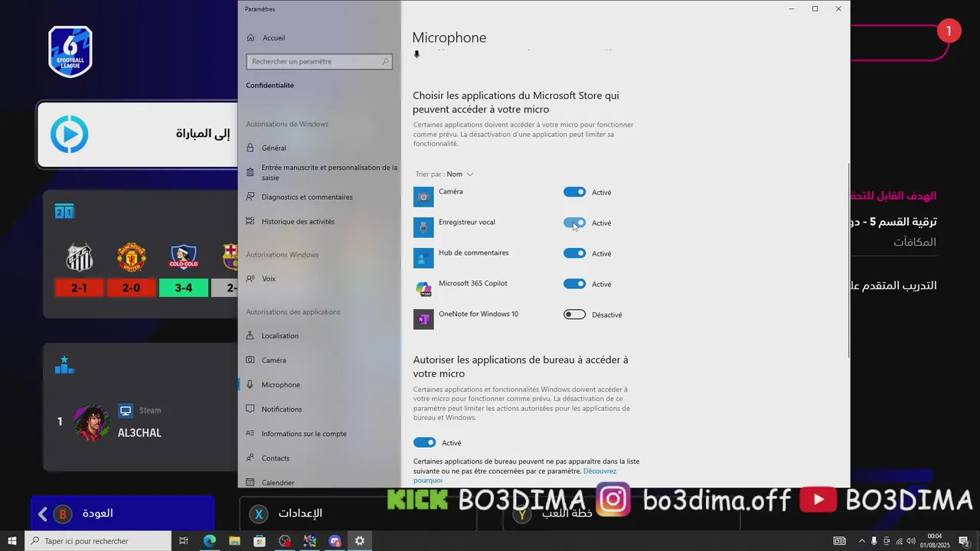Open Informations sur le compte page

pos(319,433)
